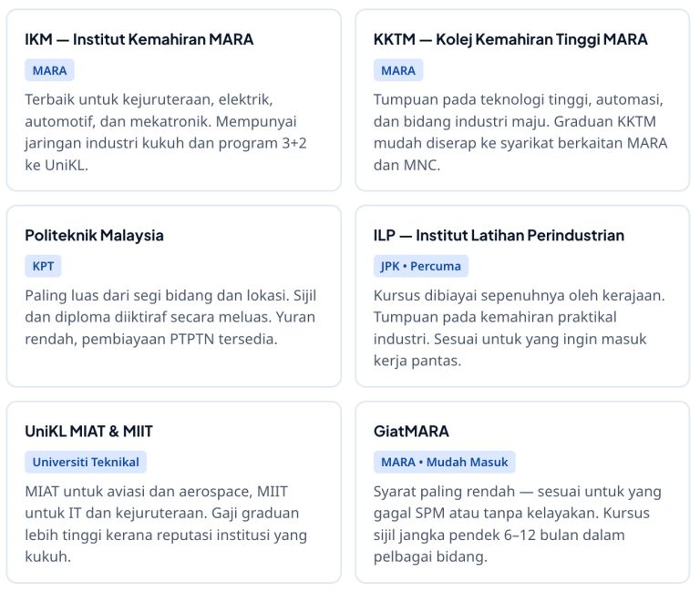Select the JPK • Percuma badge
700x602 pixels.
(421, 266)
